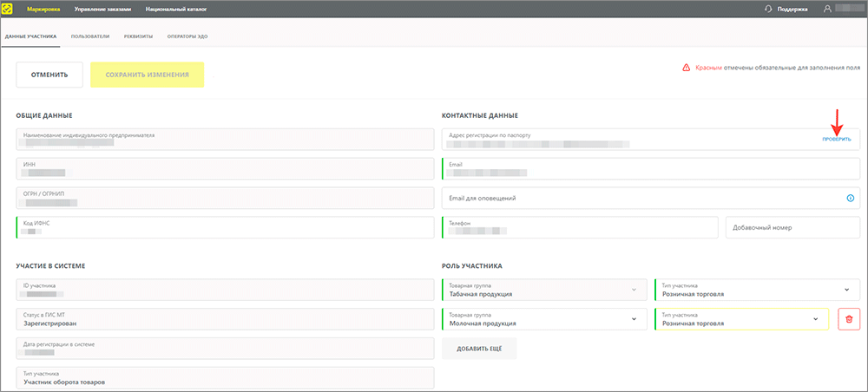Image resolution: width=868 pixels, height=392 pixels.
Task: Click Участник оборота товаров text
Action: 64,382
